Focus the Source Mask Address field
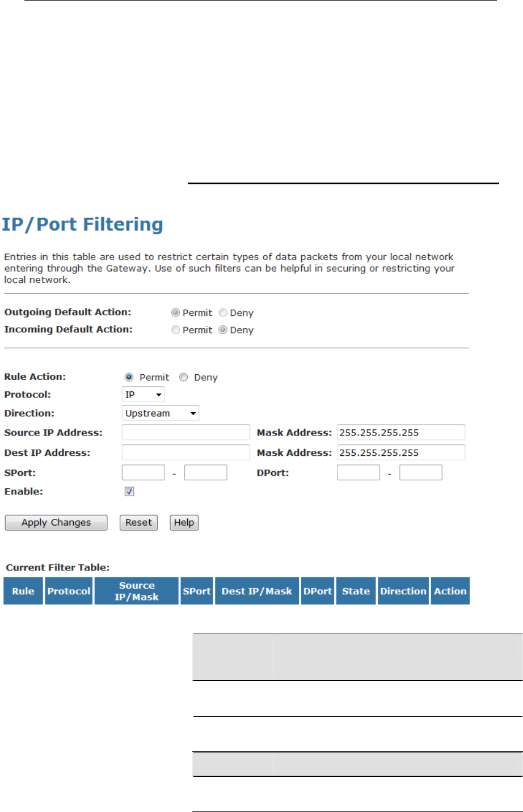 (400, 433)
